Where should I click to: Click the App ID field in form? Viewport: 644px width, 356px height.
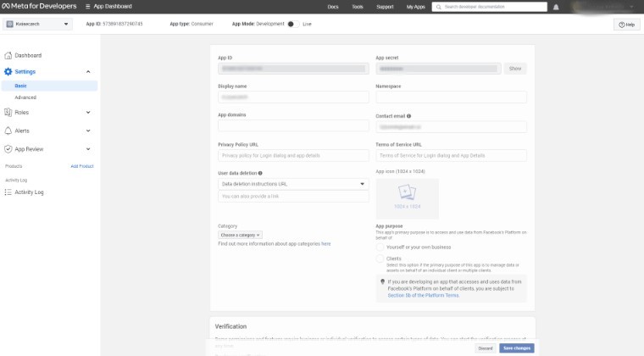293,69
